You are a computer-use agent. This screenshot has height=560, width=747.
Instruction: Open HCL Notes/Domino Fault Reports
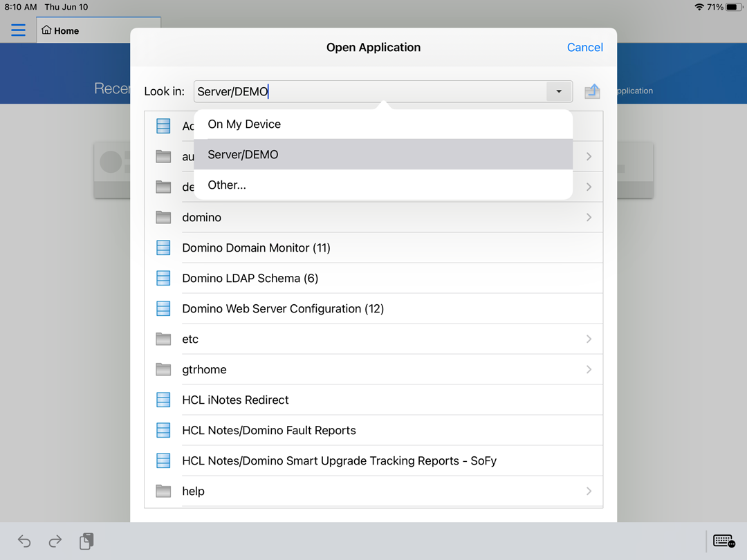click(373, 431)
